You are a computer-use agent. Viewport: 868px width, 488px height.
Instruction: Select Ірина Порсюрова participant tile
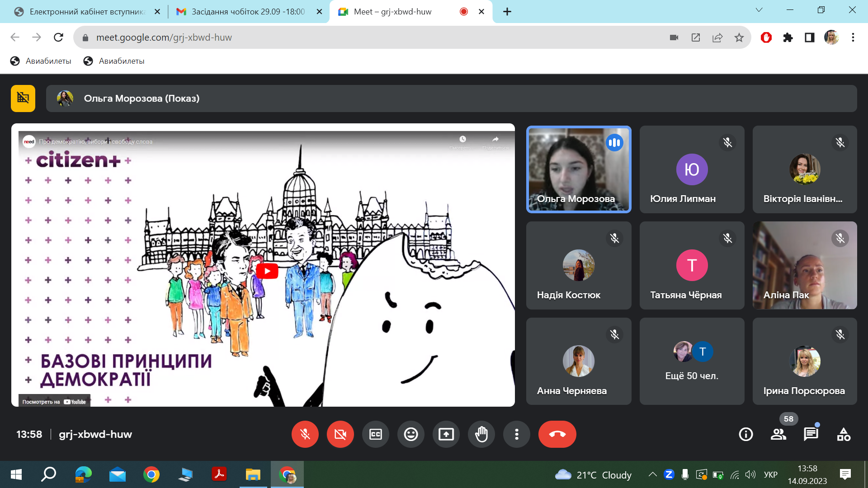(805, 361)
